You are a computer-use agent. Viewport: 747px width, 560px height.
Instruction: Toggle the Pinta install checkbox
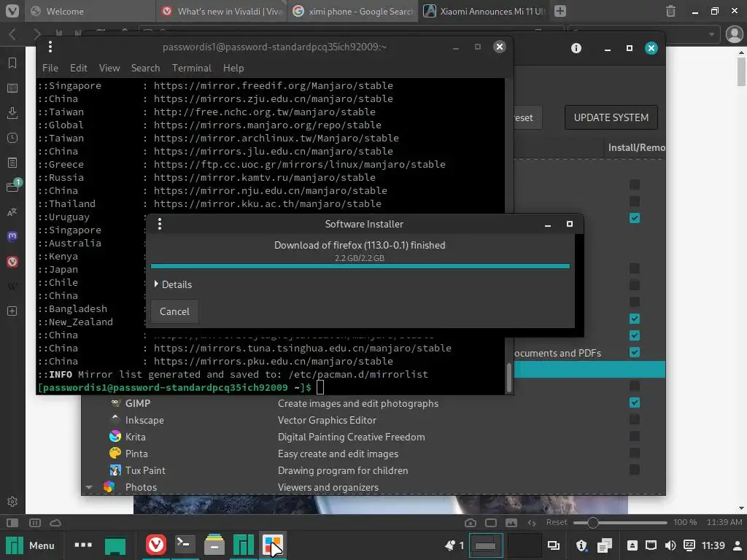pyautogui.click(x=635, y=453)
